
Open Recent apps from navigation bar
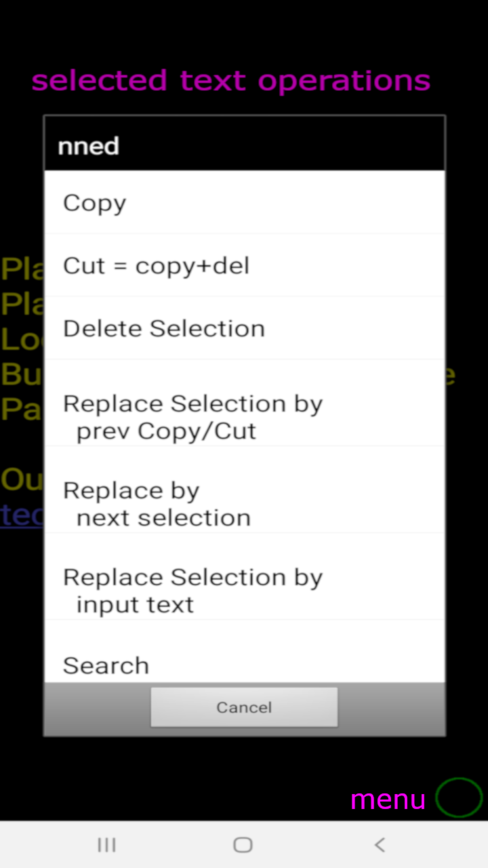click(x=106, y=844)
